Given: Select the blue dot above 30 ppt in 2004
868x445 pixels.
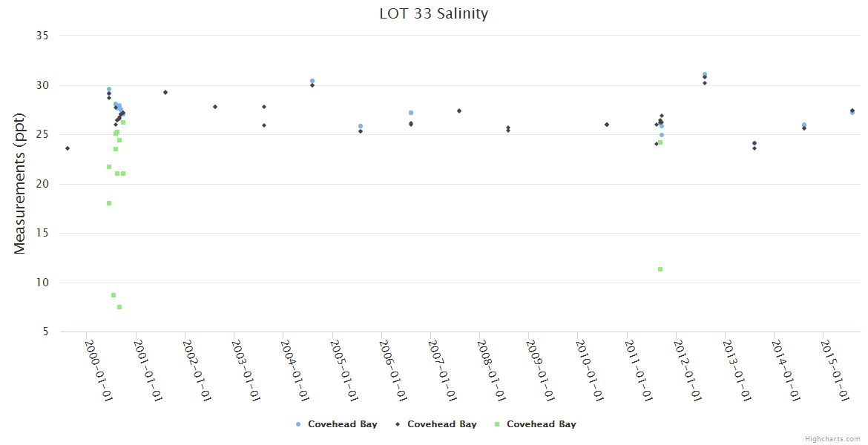Looking at the screenshot, I should point(312,81).
